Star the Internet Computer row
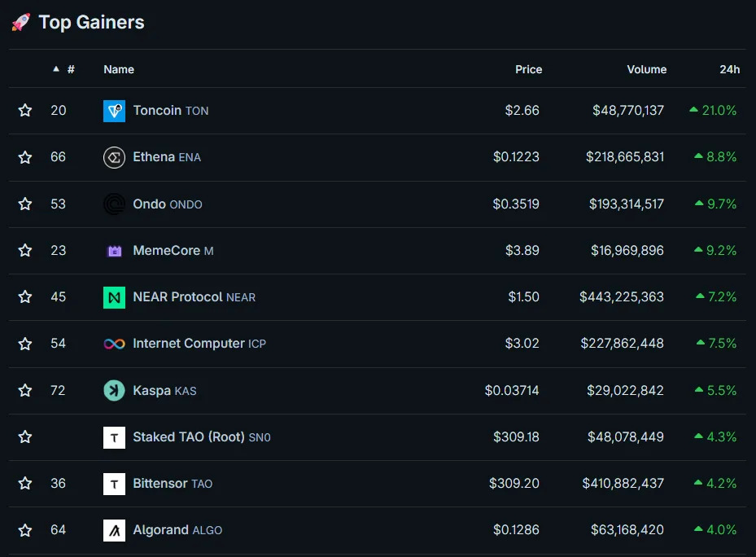This screenshot has width=756, height=557. [x=25, y=344]
